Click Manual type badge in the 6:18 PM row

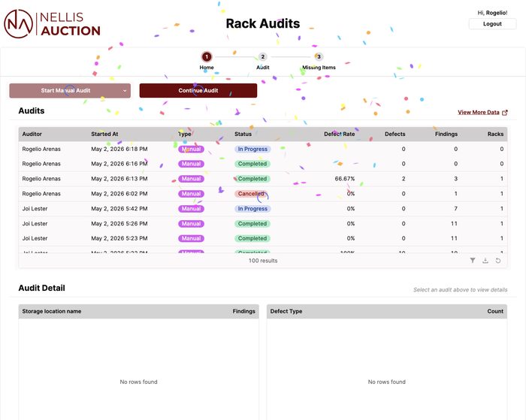pyautogui.click(x=191, y=149)
